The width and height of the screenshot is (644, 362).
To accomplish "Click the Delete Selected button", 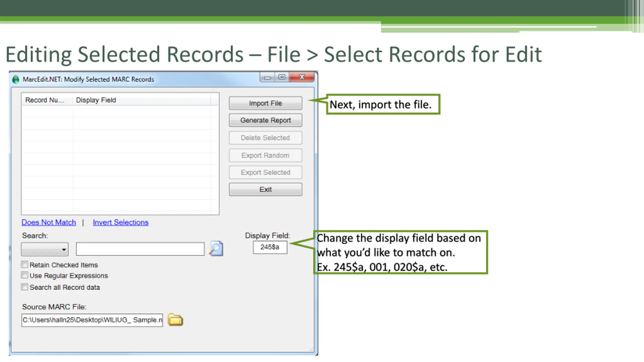I will 265,138.
